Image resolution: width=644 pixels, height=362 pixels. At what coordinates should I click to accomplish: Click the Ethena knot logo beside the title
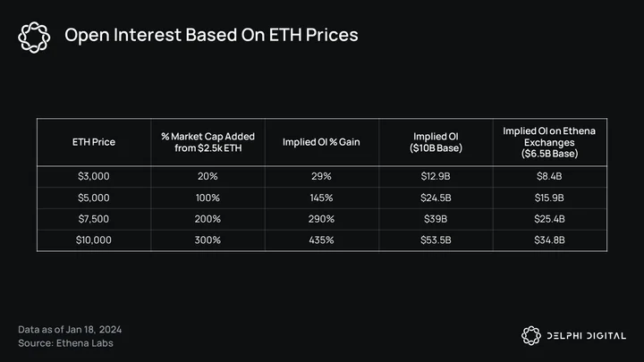coord(34,38)
